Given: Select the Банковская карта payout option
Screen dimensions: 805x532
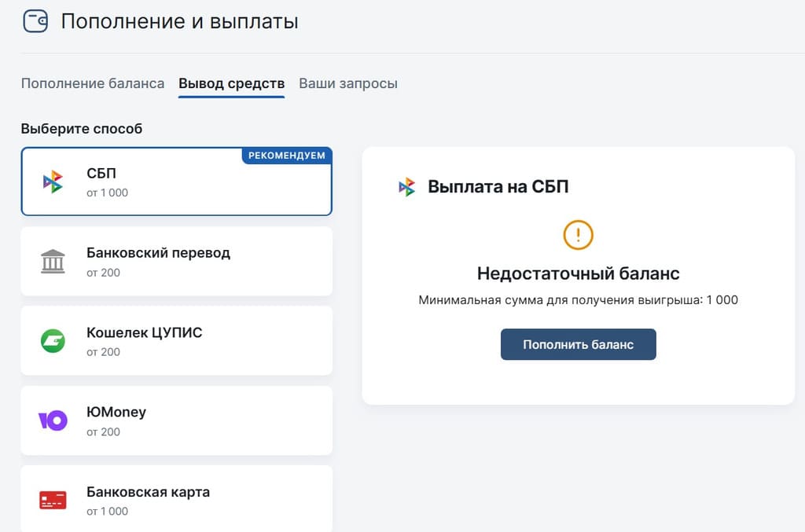Looking at the screenshot, I should 177,499.
